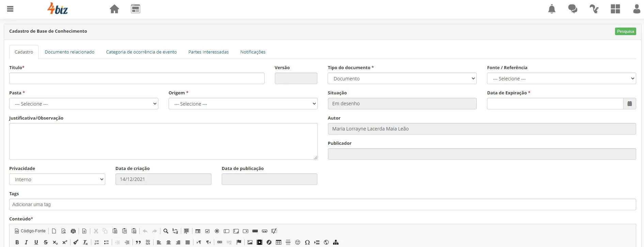Toggle Strikethrough formatting
This screenshot has height=247, width=644.
[x=46, y=242]
